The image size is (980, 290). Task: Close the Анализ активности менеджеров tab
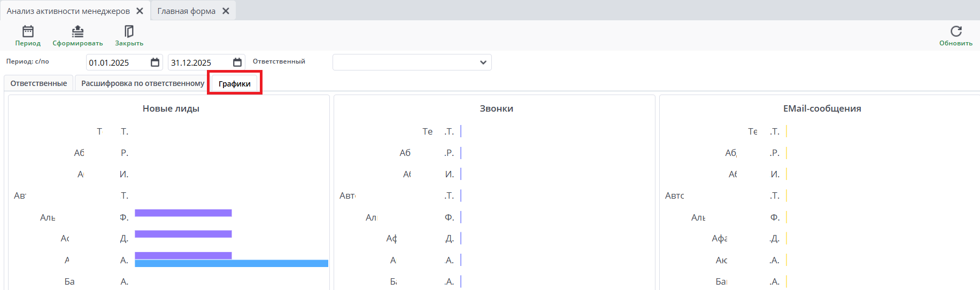click(x=140, y=11)
